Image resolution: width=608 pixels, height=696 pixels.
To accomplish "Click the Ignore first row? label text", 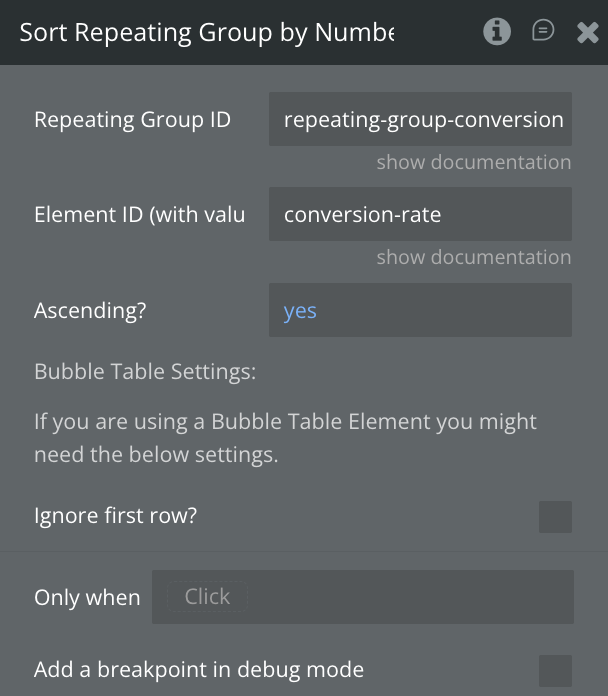I will coord(116,517).
